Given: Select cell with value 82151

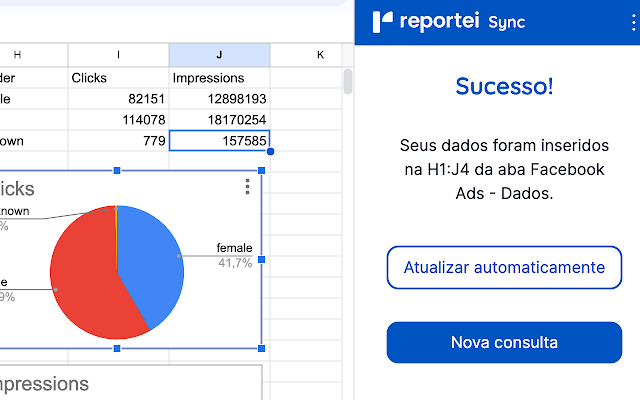Looking at the screenshot, I should pyautogui.click(x=118, y=99).
